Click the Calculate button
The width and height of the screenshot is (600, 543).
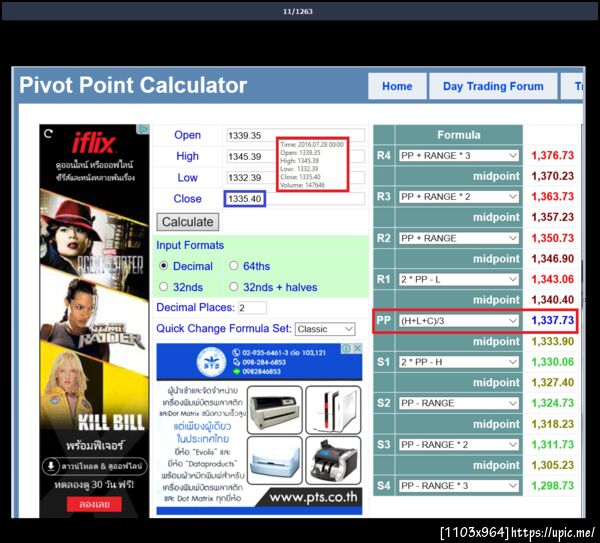[188, 222]
